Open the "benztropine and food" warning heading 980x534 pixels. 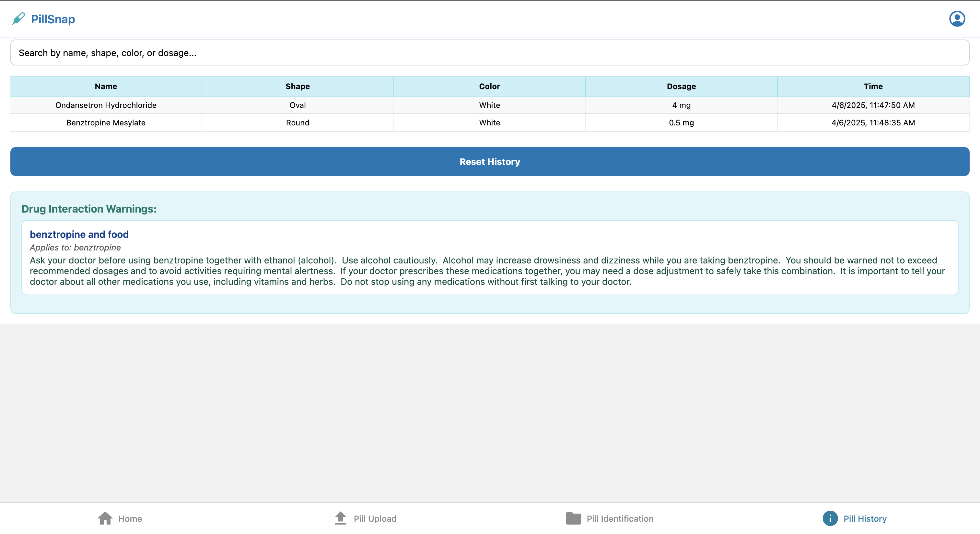coord(79,234)
